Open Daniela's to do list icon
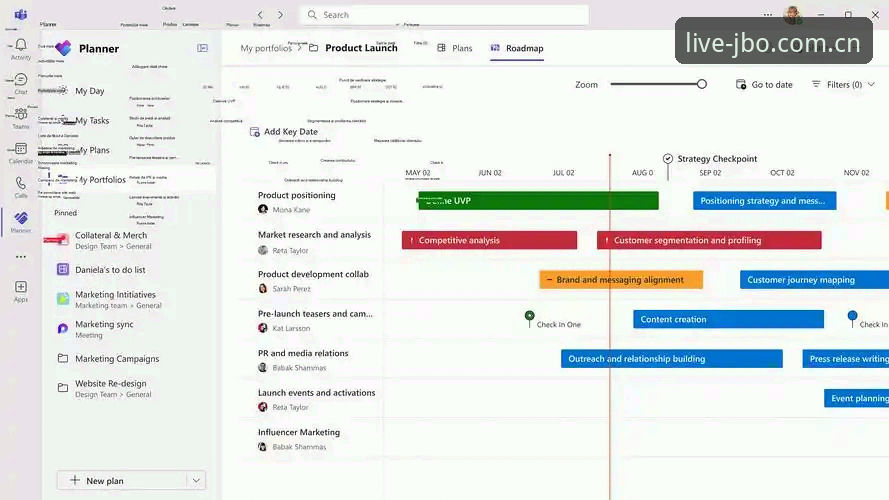This screenshot has width=889, height=500. pyautogui.click(x=63, y=269)
